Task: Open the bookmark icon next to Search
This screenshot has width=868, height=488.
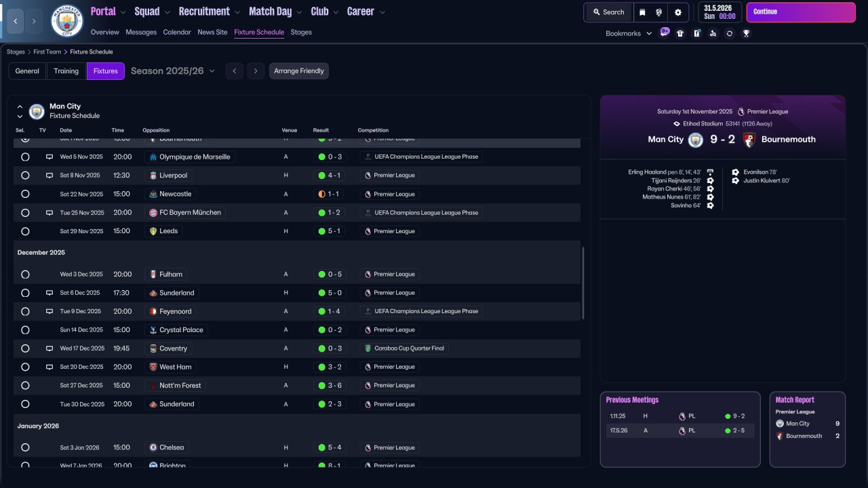Action: coord(642,12)
